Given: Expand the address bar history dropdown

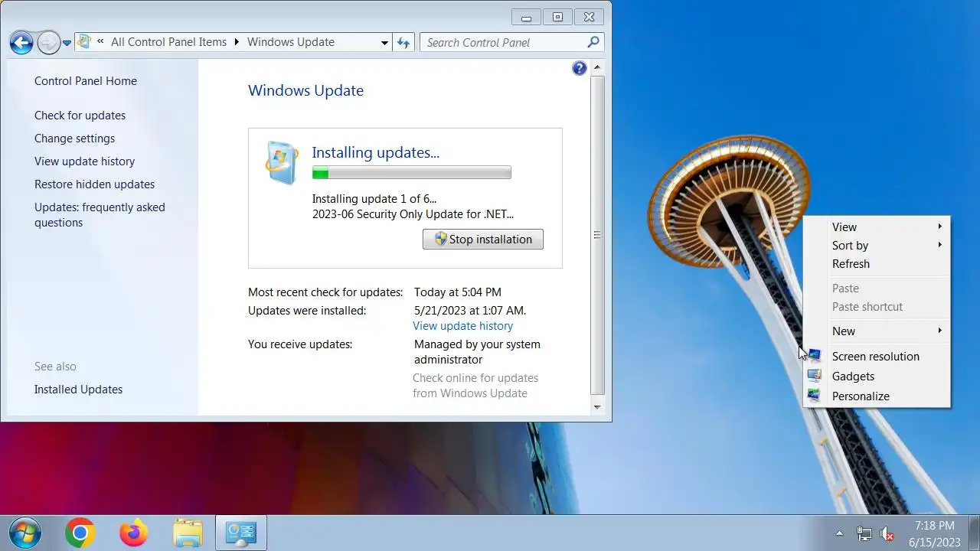Looking at the screenshot, I should (x=384, y=43).
